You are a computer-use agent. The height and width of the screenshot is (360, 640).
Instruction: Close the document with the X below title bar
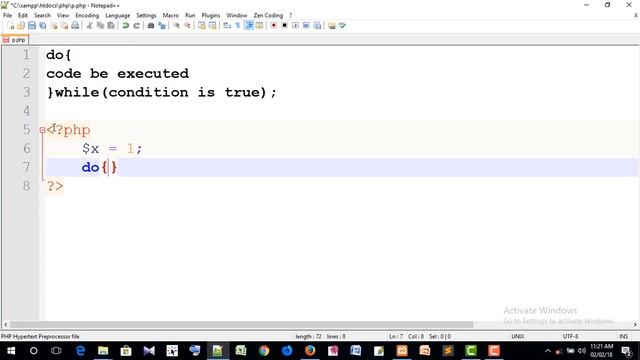[636, 16]
